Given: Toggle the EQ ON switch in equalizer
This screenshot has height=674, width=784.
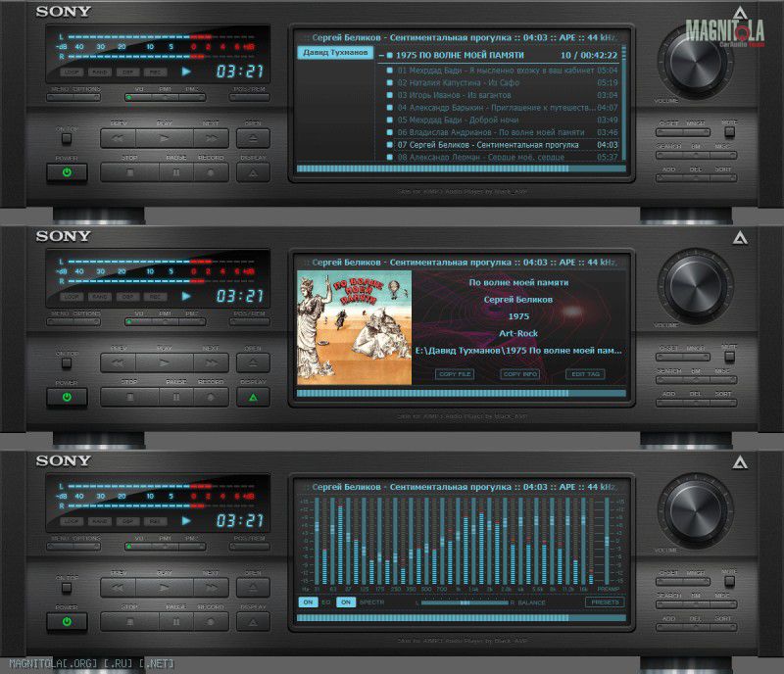Looking at the screenshot, I should point(308,602).
